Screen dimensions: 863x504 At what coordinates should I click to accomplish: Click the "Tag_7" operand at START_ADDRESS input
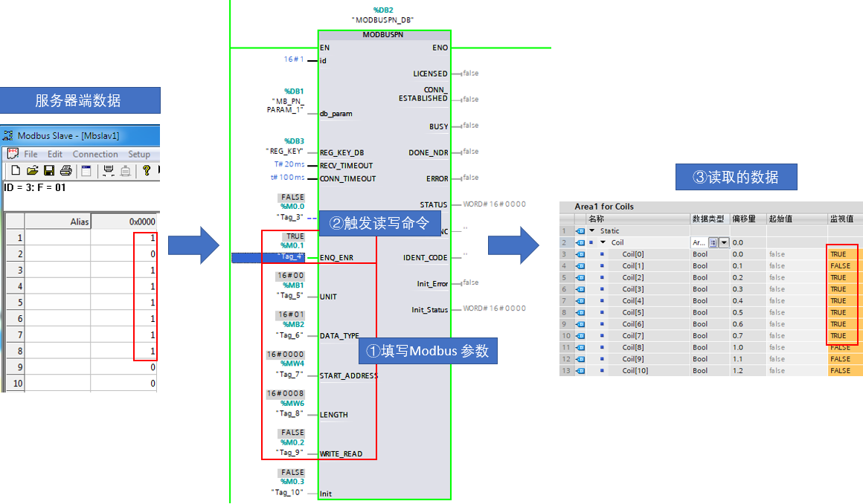click(290, 374)
